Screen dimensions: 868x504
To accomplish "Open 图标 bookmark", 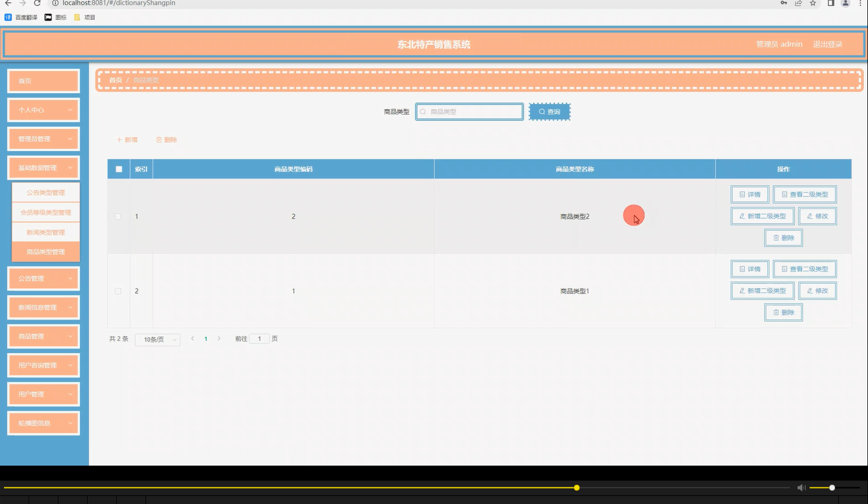I will point(56,17).
